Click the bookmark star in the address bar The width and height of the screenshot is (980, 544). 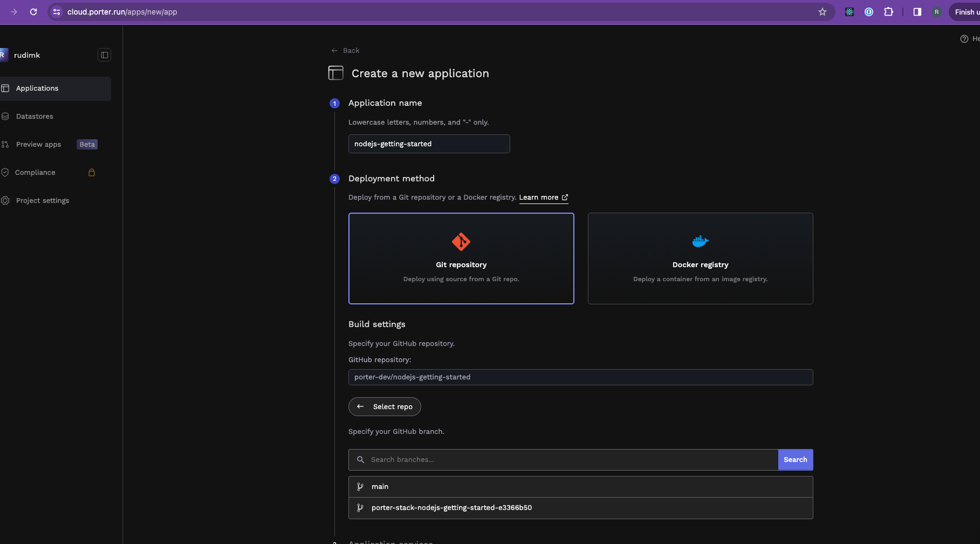point(823,12)
